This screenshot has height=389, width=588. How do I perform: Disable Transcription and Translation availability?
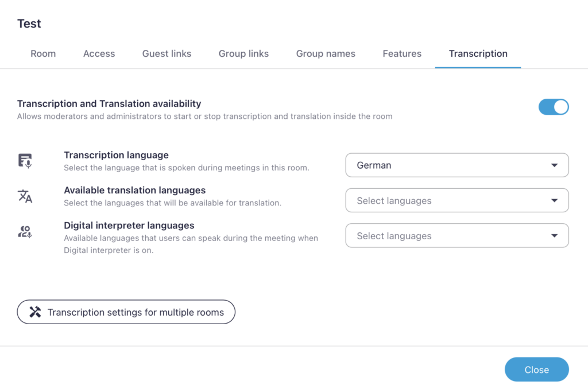tap(554, 107)
